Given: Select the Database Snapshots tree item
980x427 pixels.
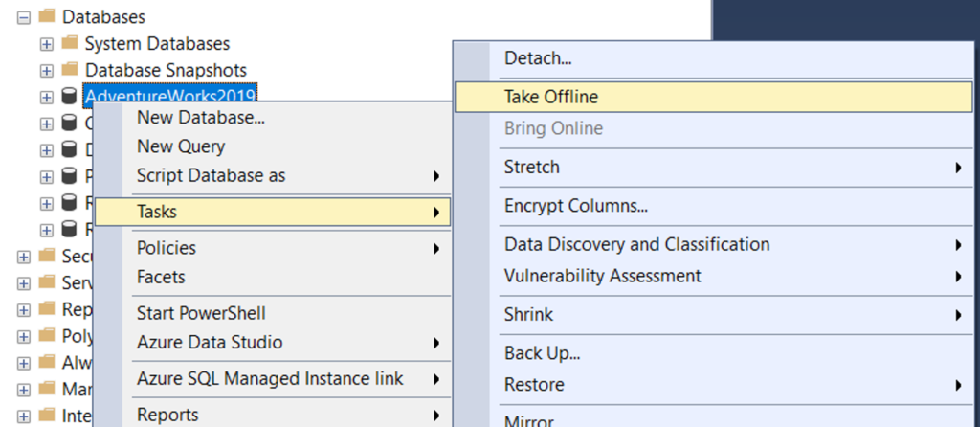Looking at the screenshot, I should coord(167,70).
